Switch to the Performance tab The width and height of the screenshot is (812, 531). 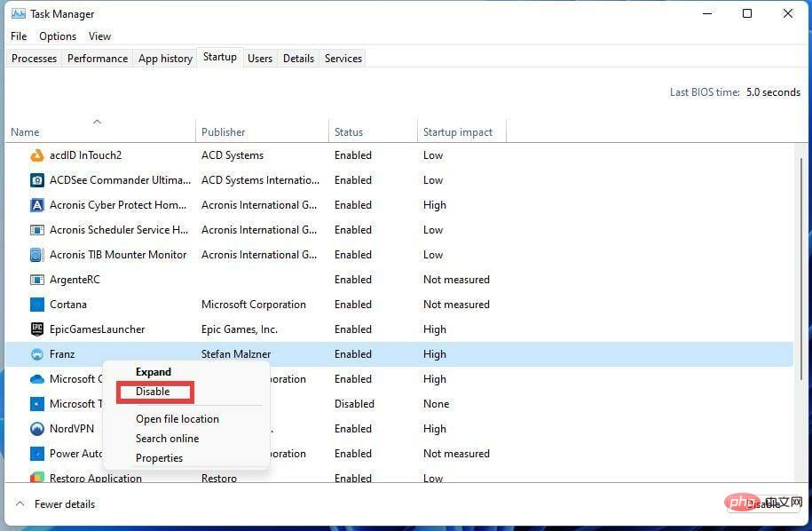[x=98, y=59]
